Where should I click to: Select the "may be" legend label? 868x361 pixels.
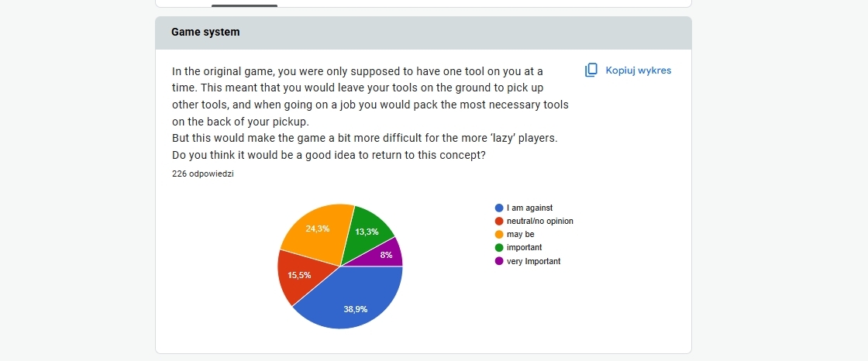[520, 235]
